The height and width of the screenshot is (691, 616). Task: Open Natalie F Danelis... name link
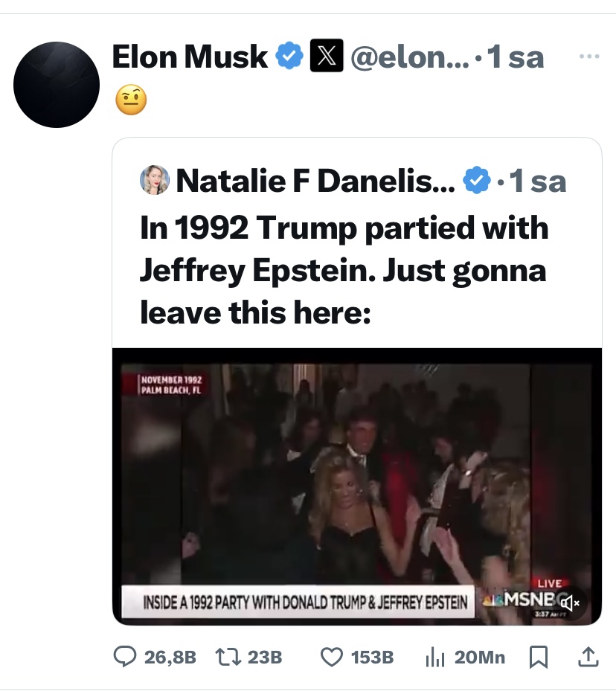pyautogui.click(x=315, y=181)
